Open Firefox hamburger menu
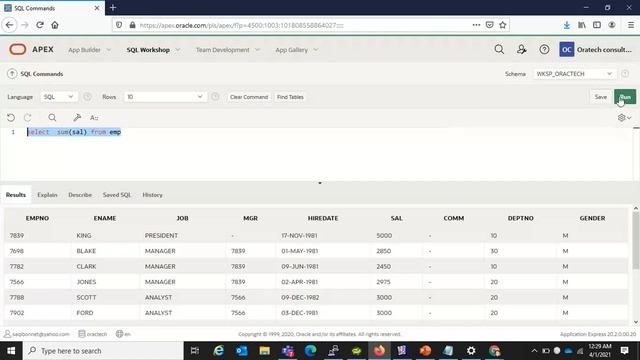 tap(631, 25)
